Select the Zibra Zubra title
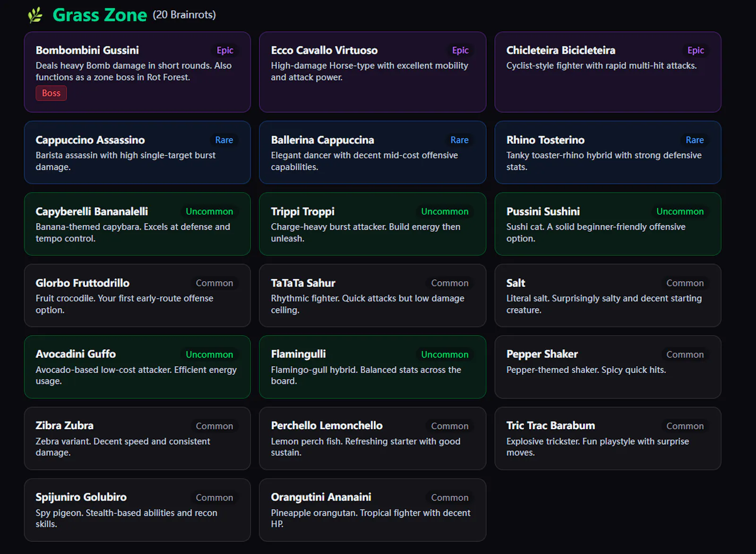The height and width of the screenshot is (554, 756). pyautogui.click(x=64, y=425)
